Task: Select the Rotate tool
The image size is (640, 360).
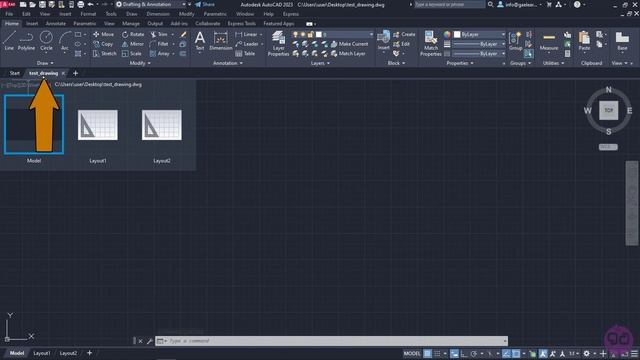Action: click(133, 34)
